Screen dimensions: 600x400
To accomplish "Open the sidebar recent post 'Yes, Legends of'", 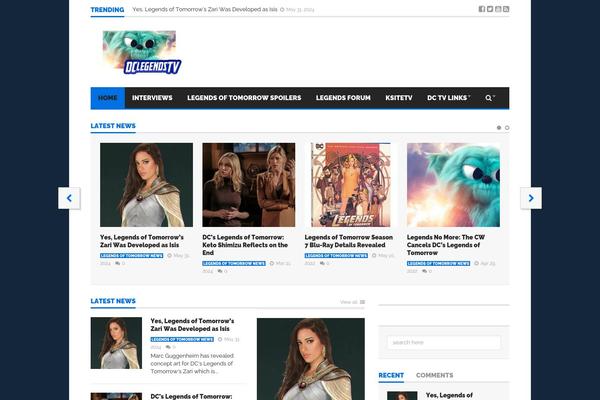I will tap(449, 395).
